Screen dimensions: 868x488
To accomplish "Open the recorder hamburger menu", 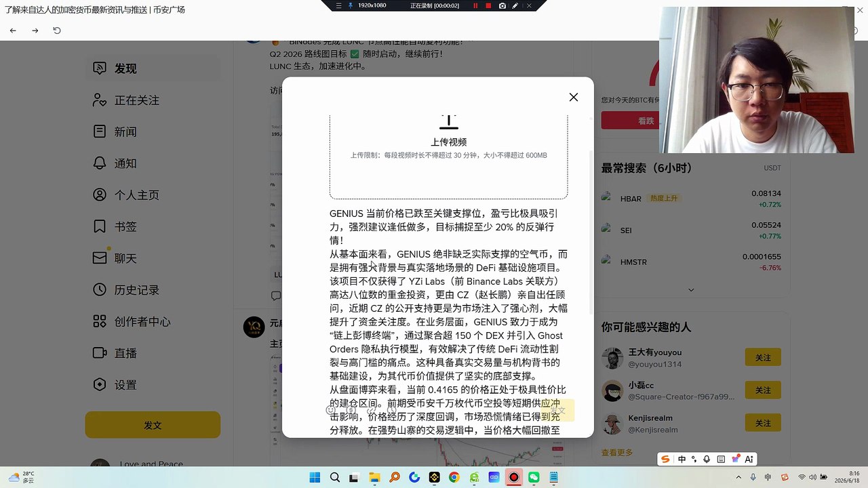I will [338, 5].
